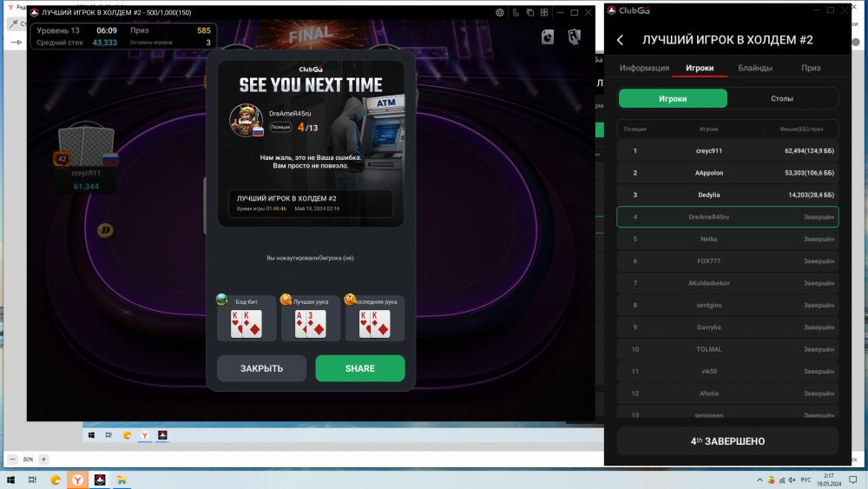Screen dimensions: 868x489
Task: Open the Приз tab
Action: [x=811, y=68]
